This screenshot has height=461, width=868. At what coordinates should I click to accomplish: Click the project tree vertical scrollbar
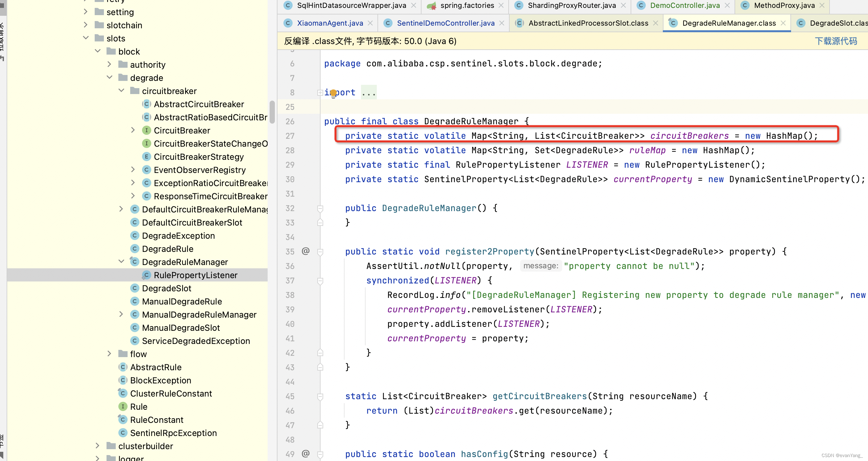click(x=272, y=112)
